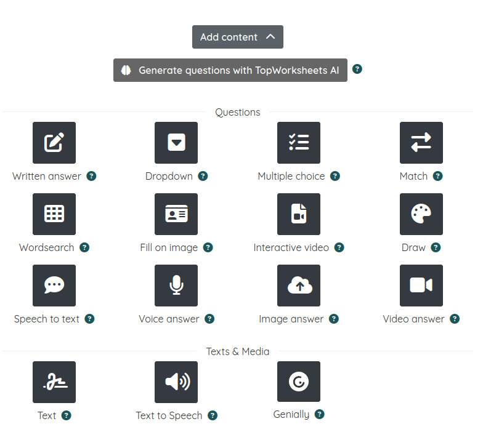This screenshot has height=448, width=483.
Task: Click the Match label text
Action: [414, 176]
